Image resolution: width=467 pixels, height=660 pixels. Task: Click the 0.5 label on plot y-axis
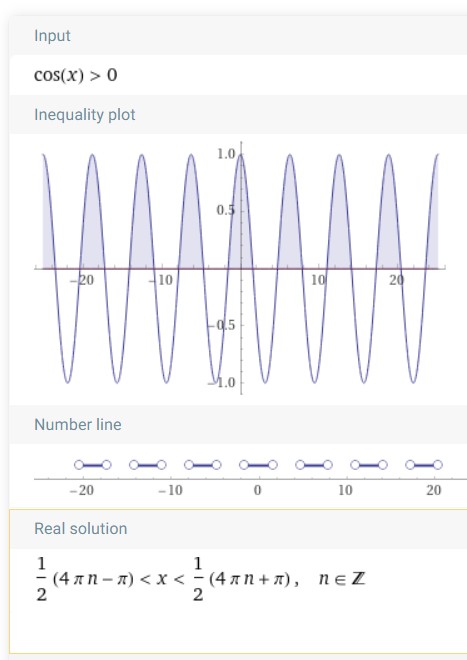click(226, 210)
